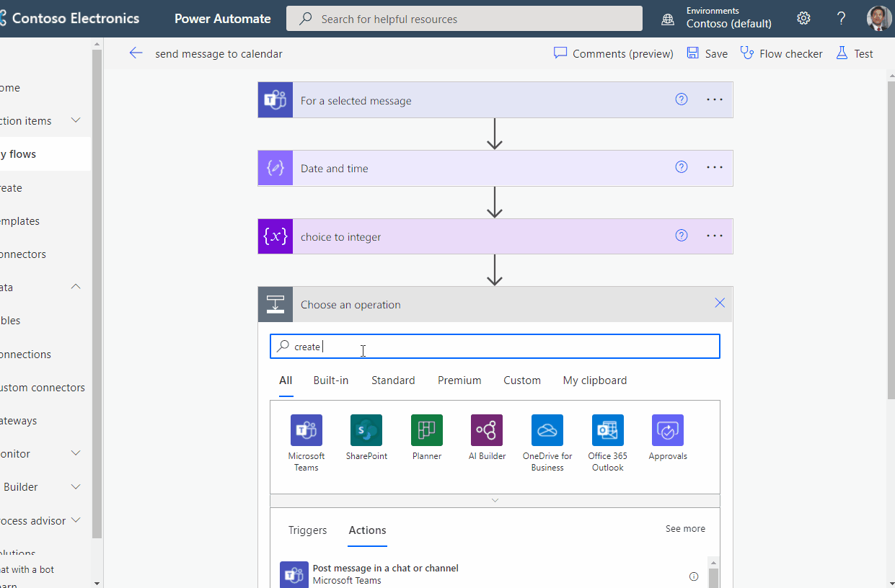The image size is (895, 588).
Task: Switch to the Custom tab
Action: [522, 380]
